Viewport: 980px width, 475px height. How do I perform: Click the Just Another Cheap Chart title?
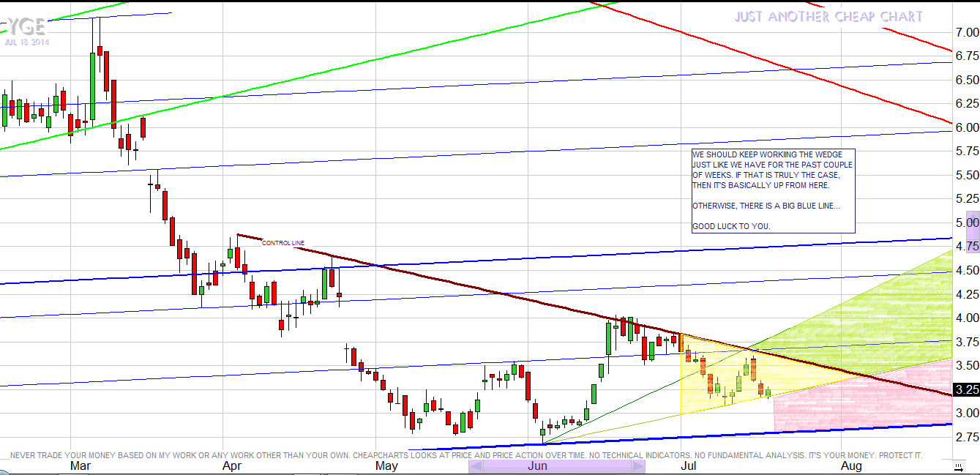click(828, 17)
